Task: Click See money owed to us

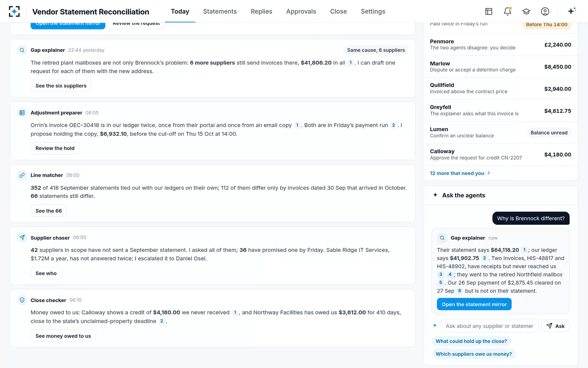Action: 63,336
